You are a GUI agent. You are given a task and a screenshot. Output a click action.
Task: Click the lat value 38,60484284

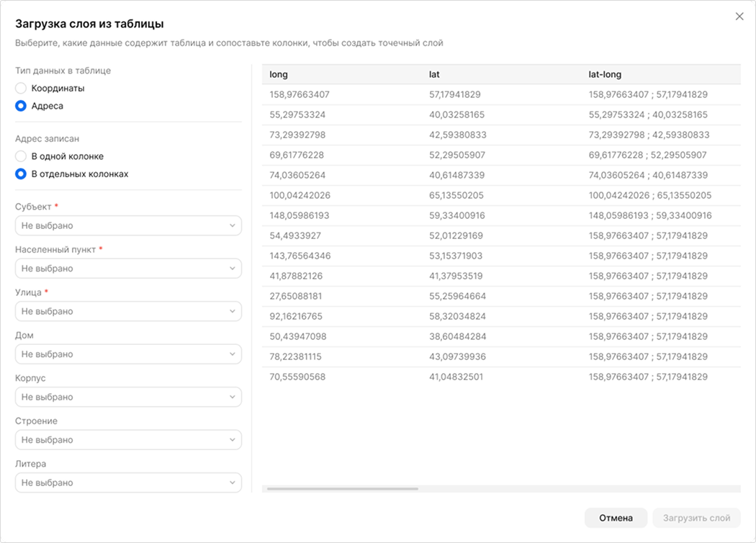click(x=457, y=337)
